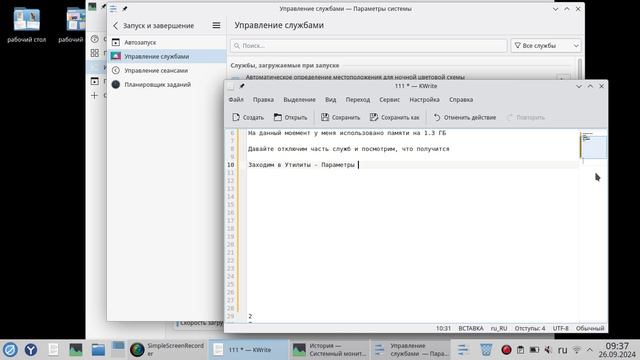This screenshot has width=640, height=360.
Task: Click the Обычный highlighting mode selector
Action: click(x=590, y=328)
